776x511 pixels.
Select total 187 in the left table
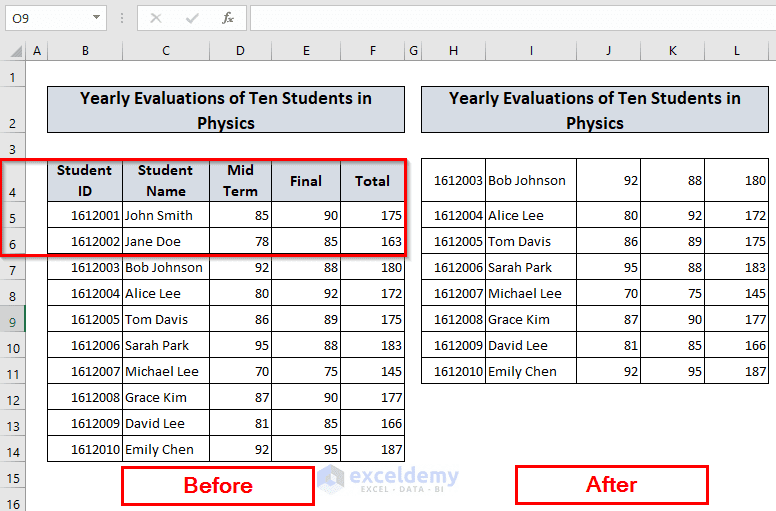click(x=373, y=449)
